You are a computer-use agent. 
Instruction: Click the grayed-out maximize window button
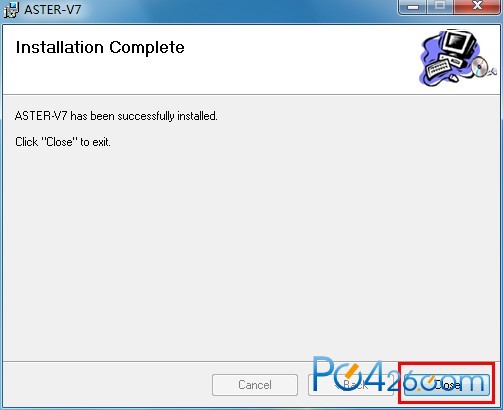[440, 7]
